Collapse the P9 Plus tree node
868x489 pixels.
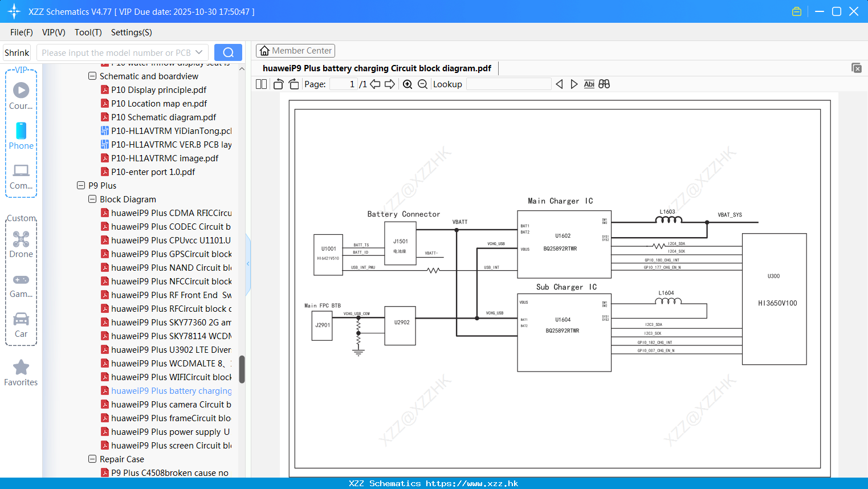tap(81, 185)
